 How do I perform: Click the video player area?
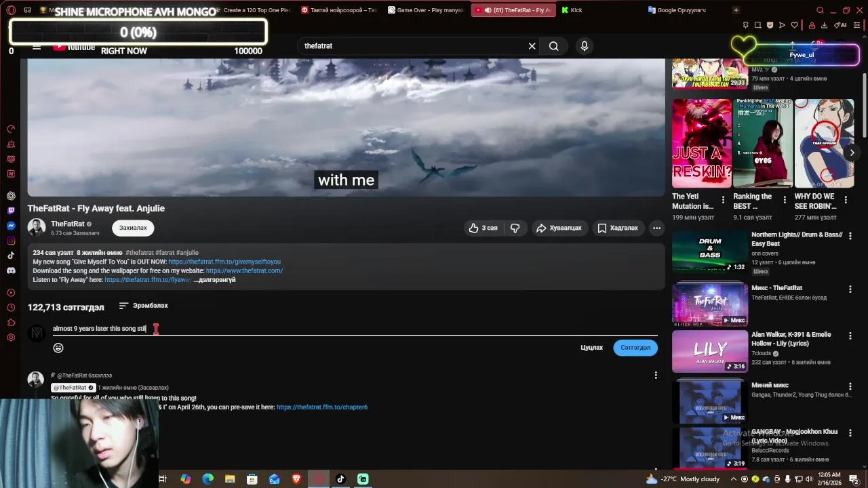346,127
